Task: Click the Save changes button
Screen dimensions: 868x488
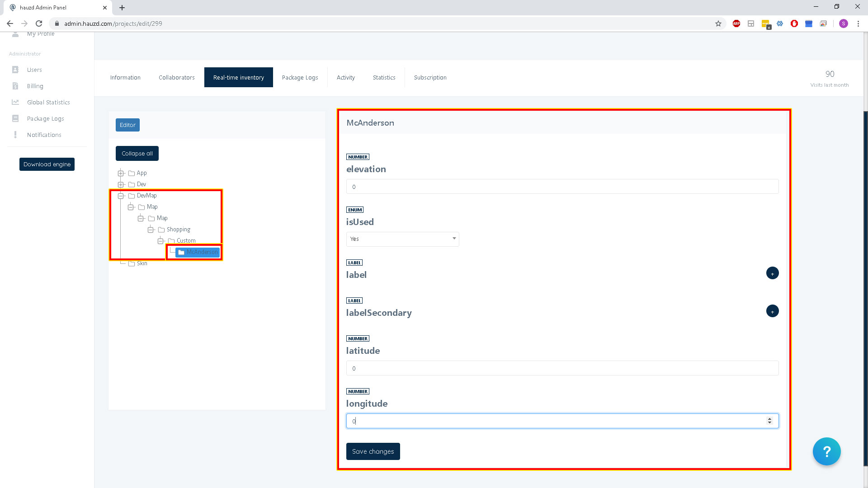Action: click(373, 451)
